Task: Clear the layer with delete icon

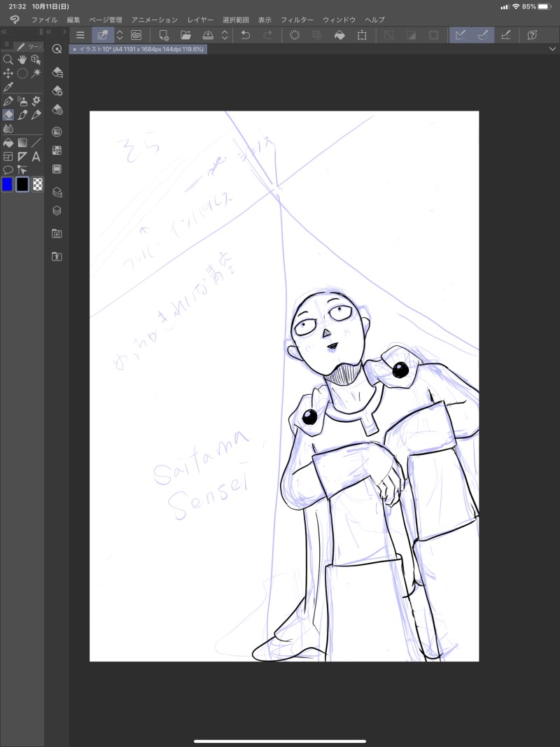Action: coord(295,35)
